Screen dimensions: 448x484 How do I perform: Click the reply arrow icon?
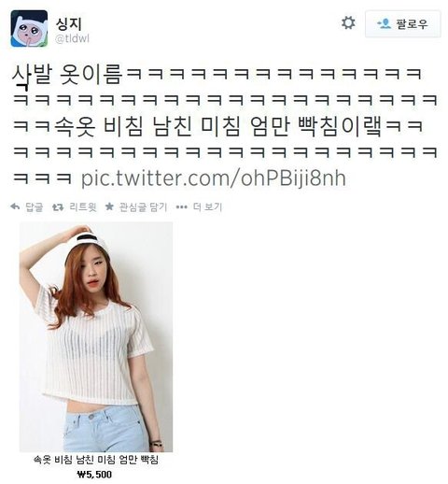click(15, 206)
